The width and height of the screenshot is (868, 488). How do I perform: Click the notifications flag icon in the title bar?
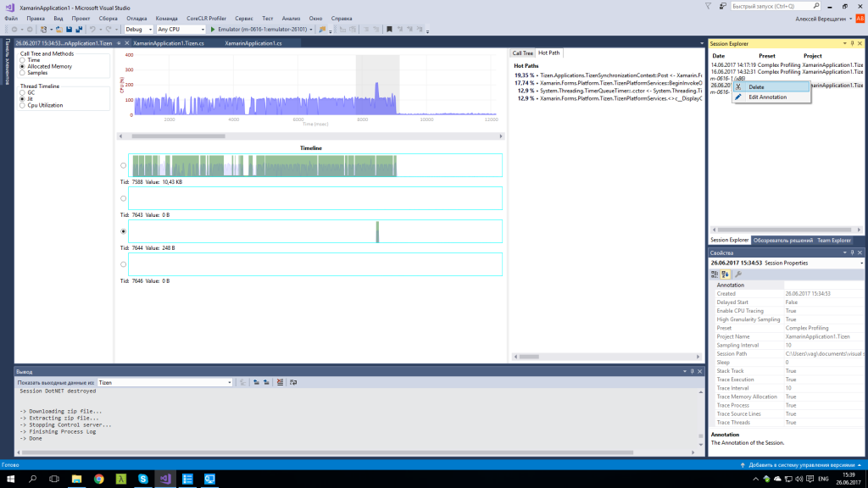[x=708, y=6]
